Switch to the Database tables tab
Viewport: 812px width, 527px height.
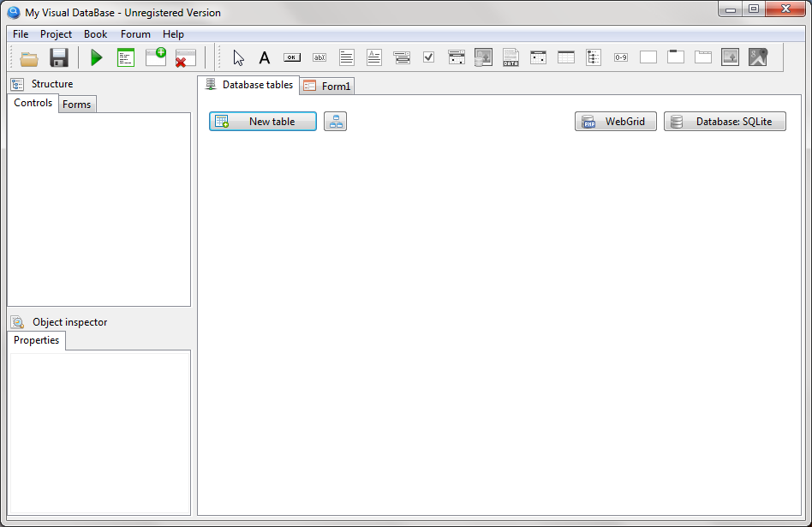coord(248,85)
